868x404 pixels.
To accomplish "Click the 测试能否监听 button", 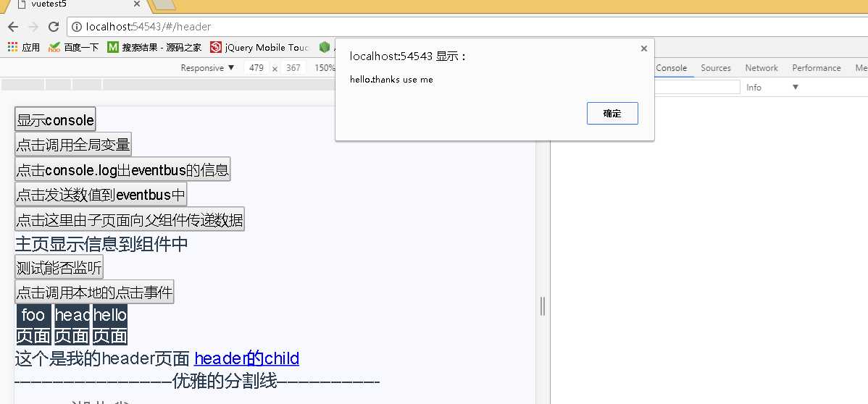I will (59, 267).
